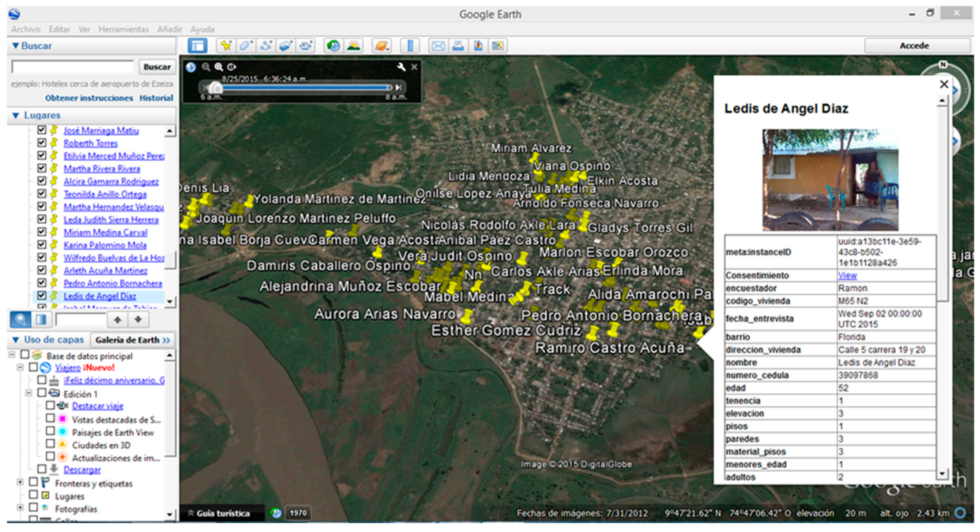Viewport: 980px width, 532px height.
Task: Open time slider wrench settings
Action: [x=401, y=67]
